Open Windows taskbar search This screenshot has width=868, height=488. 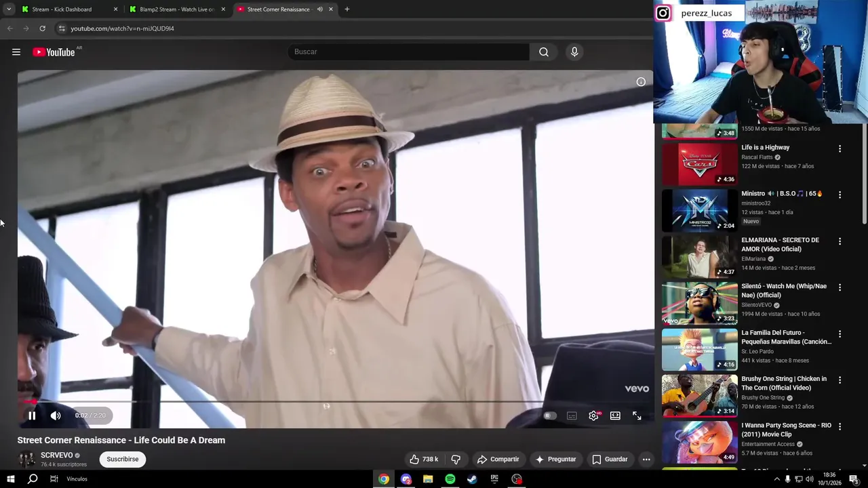33,479
